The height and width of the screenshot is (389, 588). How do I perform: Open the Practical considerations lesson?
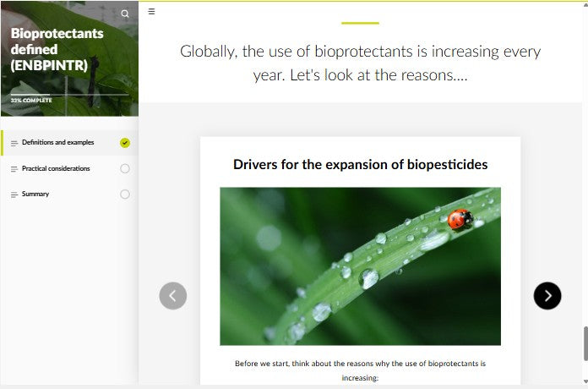point(56,169)
